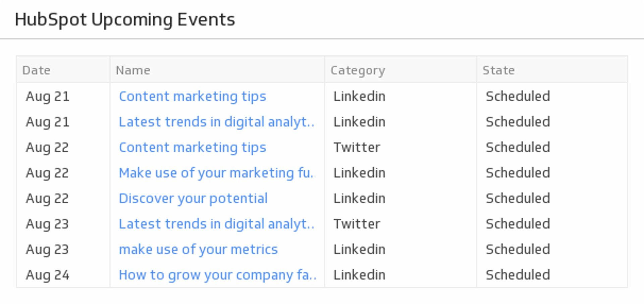Select Twitter category in the Aug 23 row
Screen dimensions: 644x304
click(x=357, y=224)
